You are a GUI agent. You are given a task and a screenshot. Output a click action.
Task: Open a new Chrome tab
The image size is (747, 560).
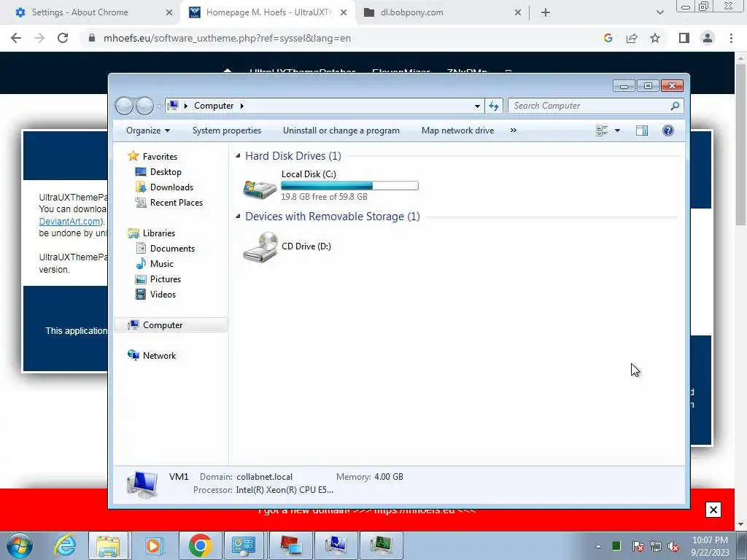point(546,12)
